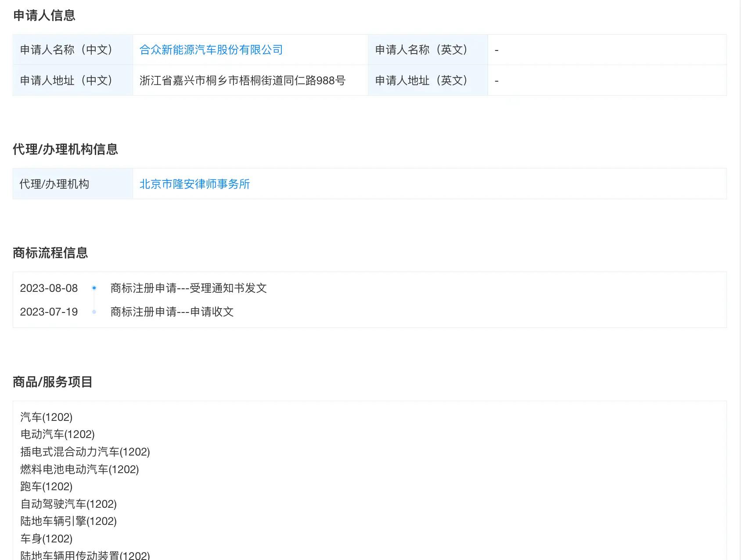The width and height of the screenshot is (741, 560).
Task: Open agency link 北京市隆安律师事务所
Action: 194,184
